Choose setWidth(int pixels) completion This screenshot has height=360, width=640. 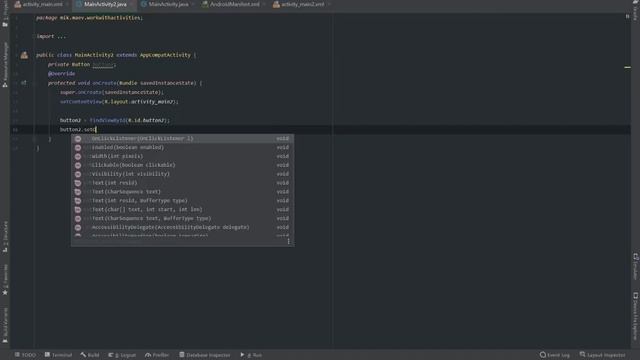[x=182, y=156]
